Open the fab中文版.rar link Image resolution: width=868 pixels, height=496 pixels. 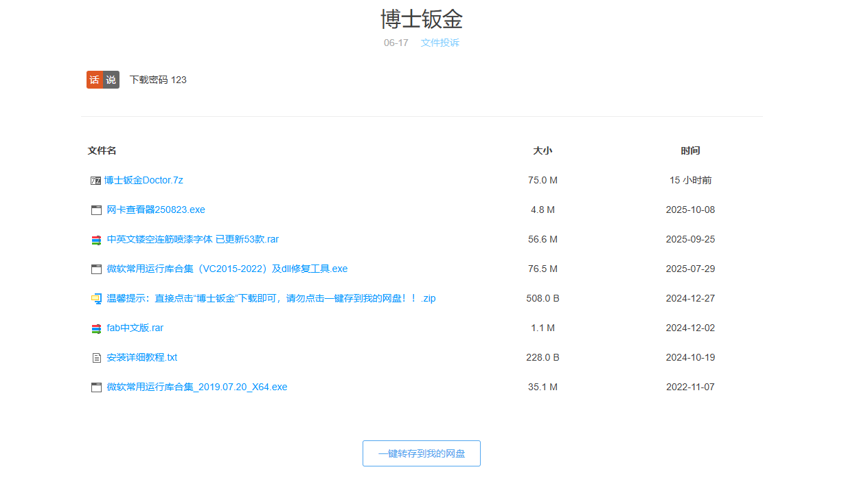tap(135, 328)
